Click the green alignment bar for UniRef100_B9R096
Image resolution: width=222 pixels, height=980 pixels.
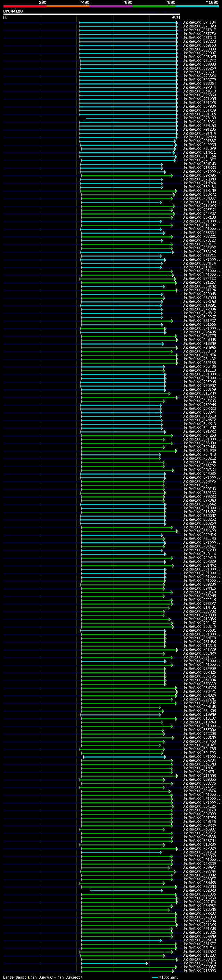click(127, 176)
